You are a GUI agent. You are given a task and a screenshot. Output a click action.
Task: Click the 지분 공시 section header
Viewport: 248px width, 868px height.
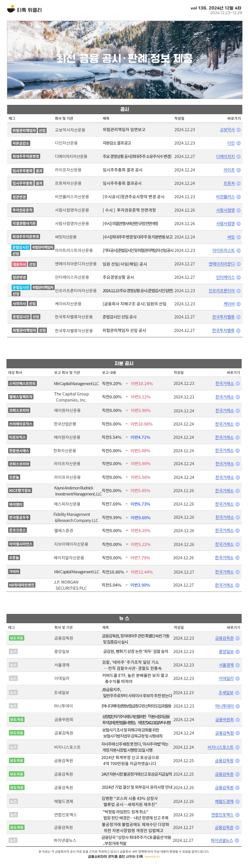[124, 364]
